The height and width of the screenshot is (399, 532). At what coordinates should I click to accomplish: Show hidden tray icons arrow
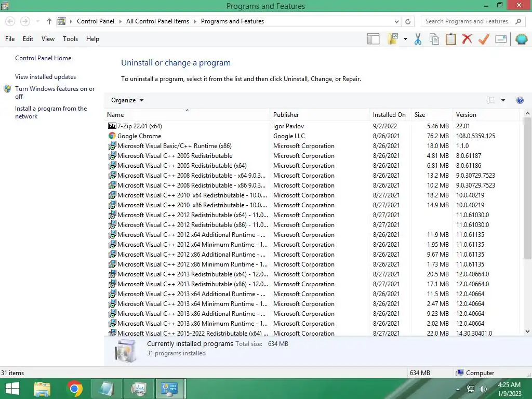(x=458, y=389)
